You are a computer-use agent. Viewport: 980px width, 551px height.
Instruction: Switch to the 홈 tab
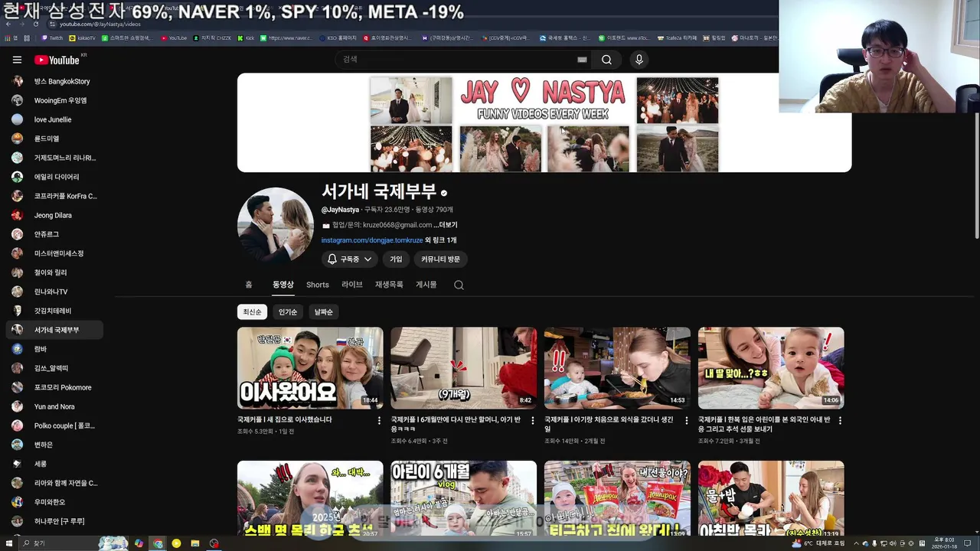pyautogui.click(x=249, y=285)
